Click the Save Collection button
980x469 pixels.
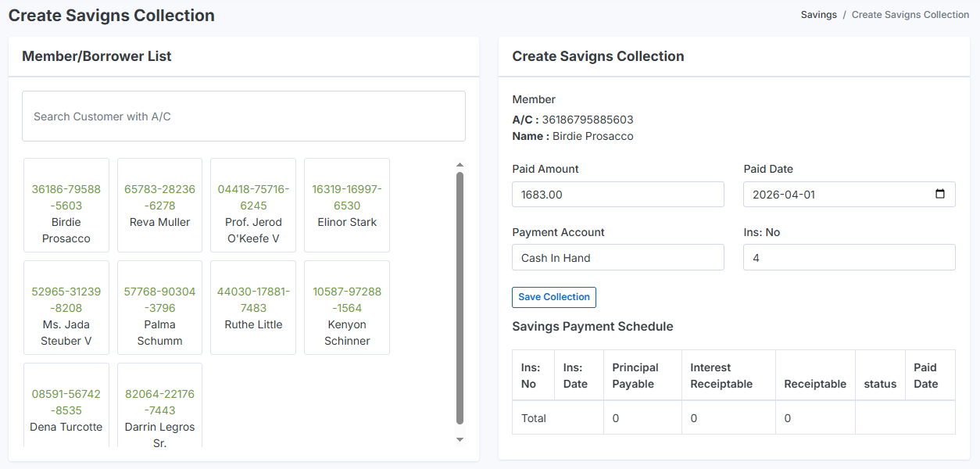[x=554, y=297]
